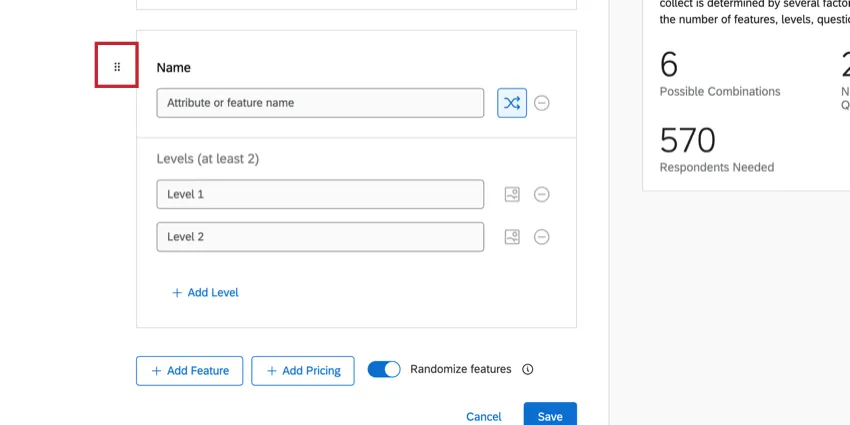Screen dimensions: 850x425
Task: Remove the feature using its minus icon
Action: (542, 103)
